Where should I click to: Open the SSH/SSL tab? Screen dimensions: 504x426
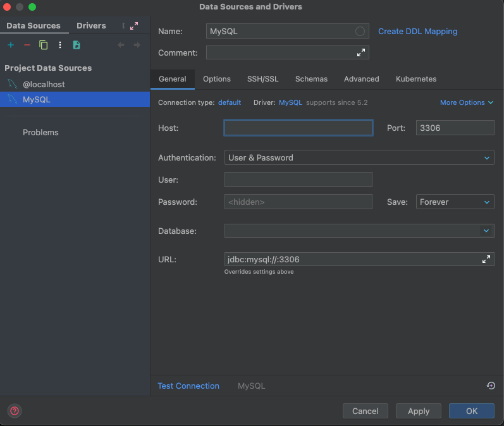click(262, 79)
